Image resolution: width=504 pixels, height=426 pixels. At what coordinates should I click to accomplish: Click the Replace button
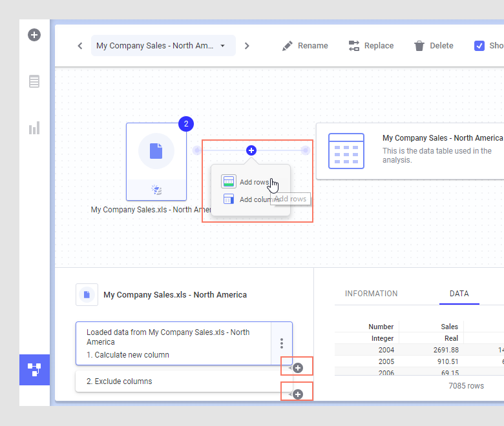point(371,46)
